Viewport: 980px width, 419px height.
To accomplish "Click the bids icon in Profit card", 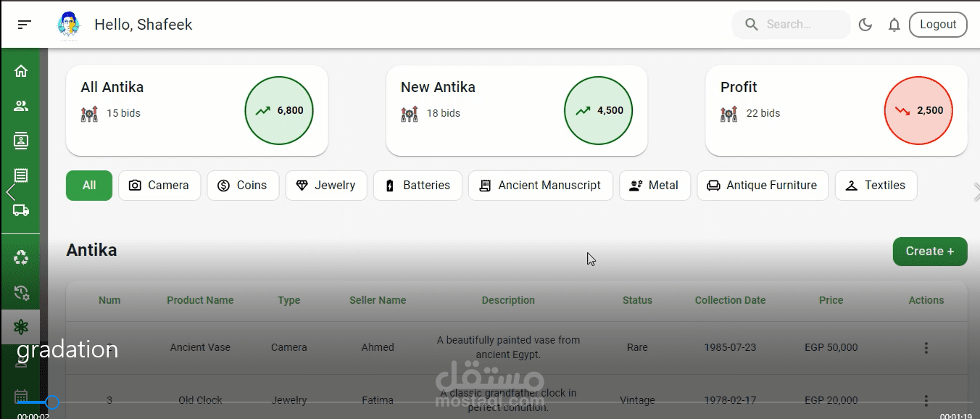I will (728, 114).
